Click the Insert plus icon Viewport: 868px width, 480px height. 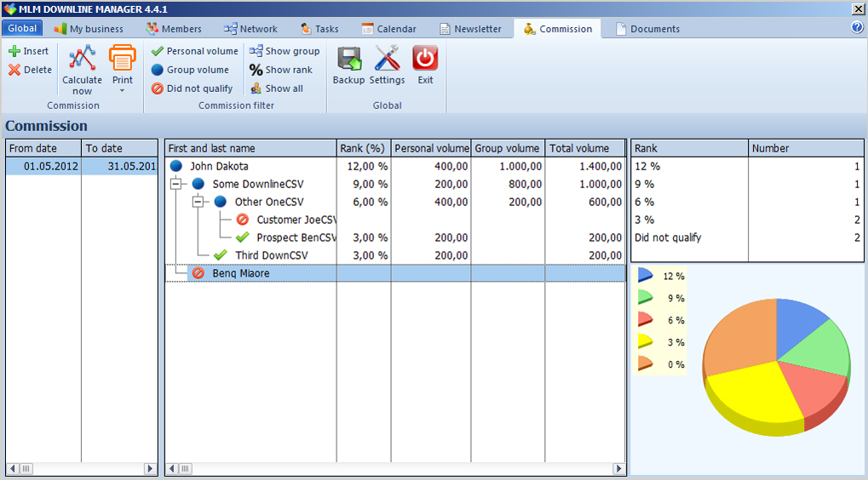(x=14, y=51)
